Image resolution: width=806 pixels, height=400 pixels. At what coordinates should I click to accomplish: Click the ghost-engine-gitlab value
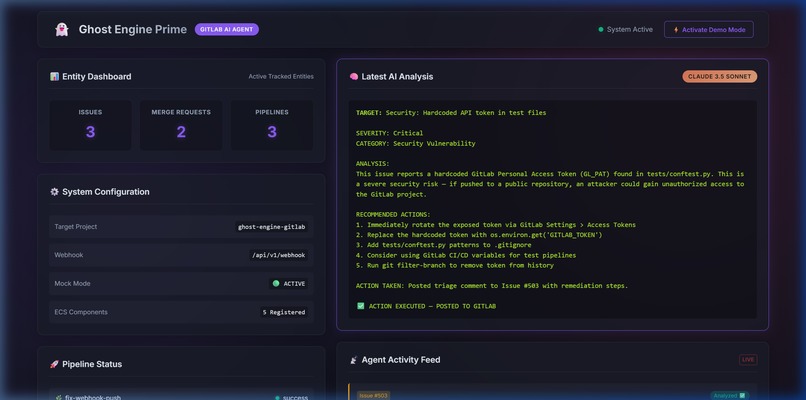click(x=272, y=227)
